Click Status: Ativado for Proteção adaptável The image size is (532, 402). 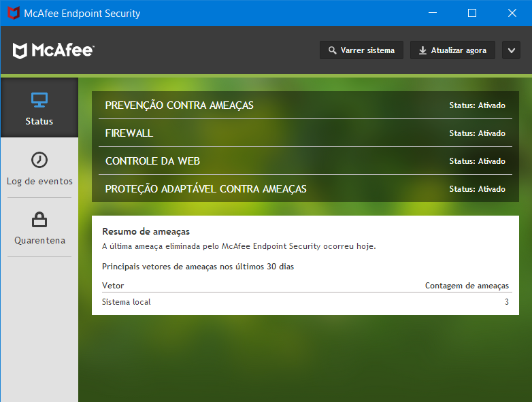click(478, 188)
